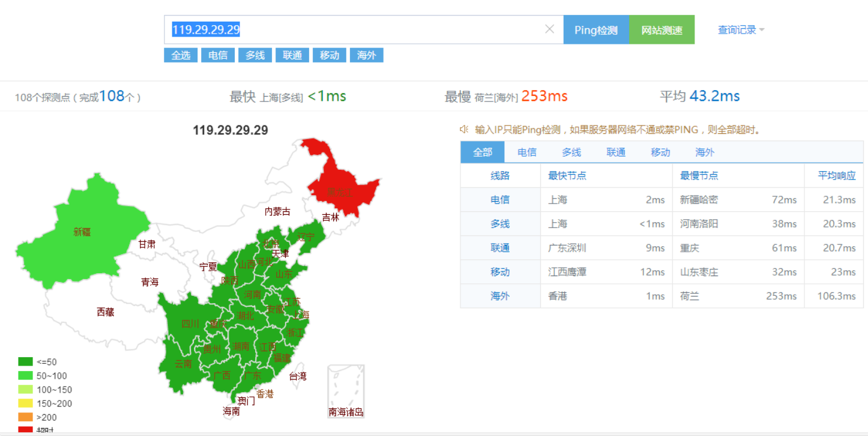Switch to the 联通 tab in results table
The width and height of the screenshot is (868, 437).
(616, 152)
